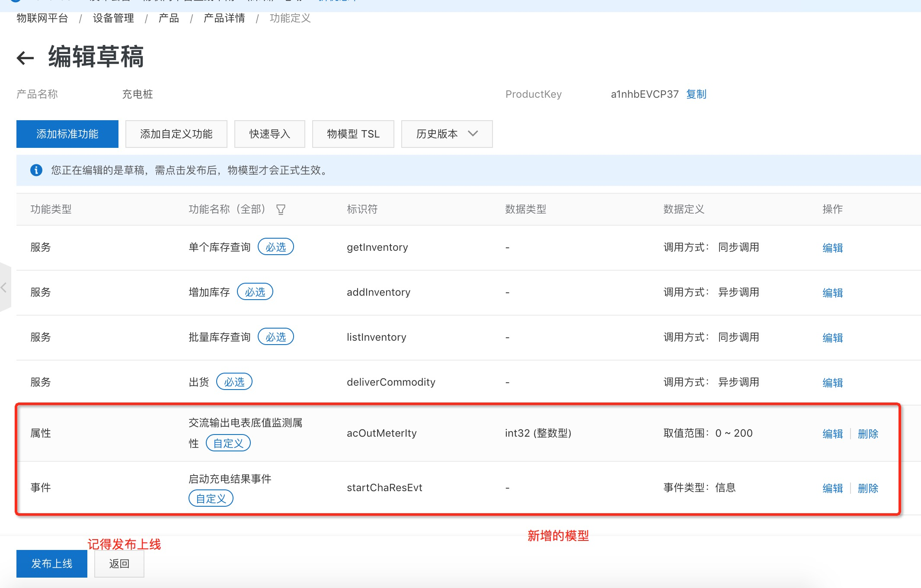Edit the startChaResEvt event row

(833, 488)
